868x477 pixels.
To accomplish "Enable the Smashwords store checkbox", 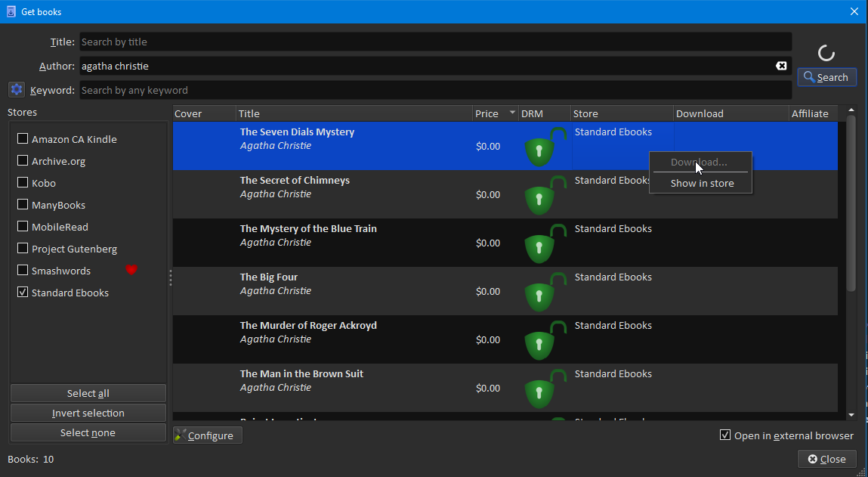I will click(23, 270).
